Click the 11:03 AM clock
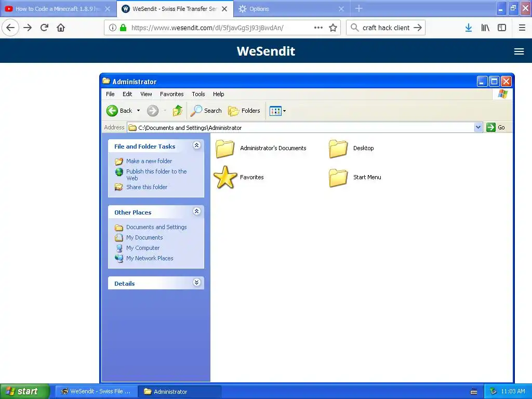Image resolution: width=532 pixels, height=399 pixels. point(513,392)
